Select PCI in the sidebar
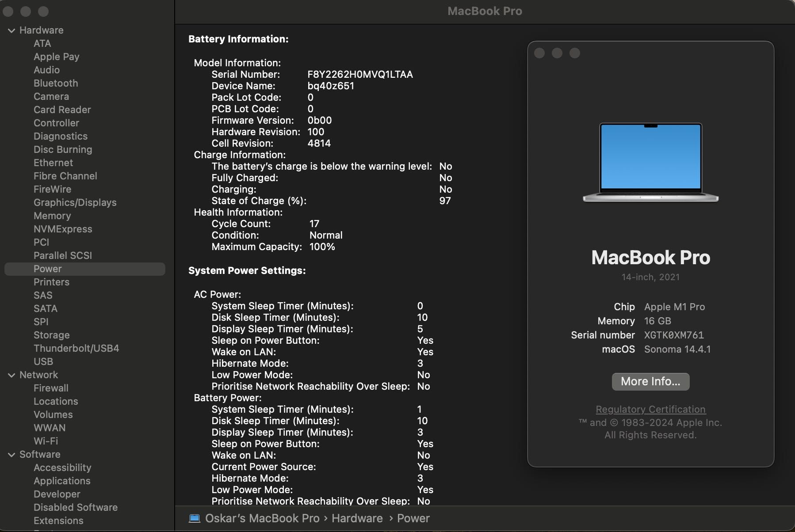Viewport: 795px width, 532px height. coord(42,242)
